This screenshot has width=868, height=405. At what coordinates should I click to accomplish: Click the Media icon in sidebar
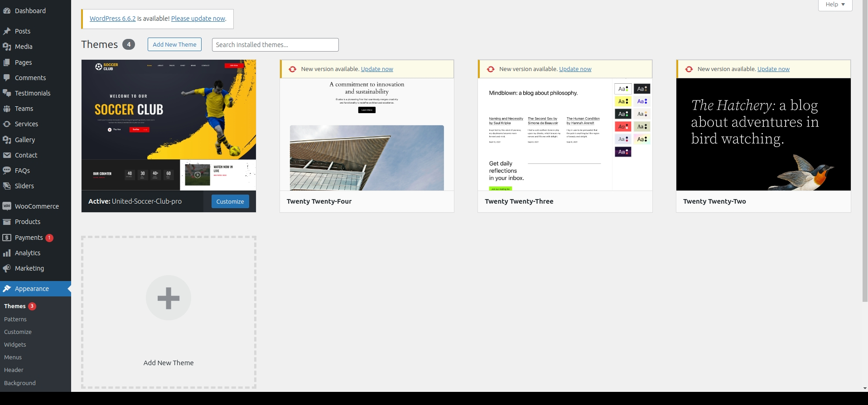coord(7,47)
